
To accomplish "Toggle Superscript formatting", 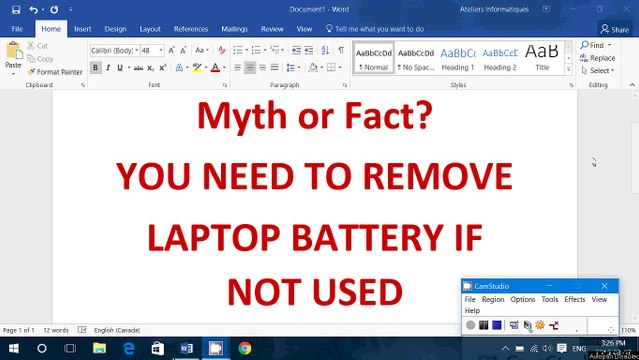I will 163,68.
